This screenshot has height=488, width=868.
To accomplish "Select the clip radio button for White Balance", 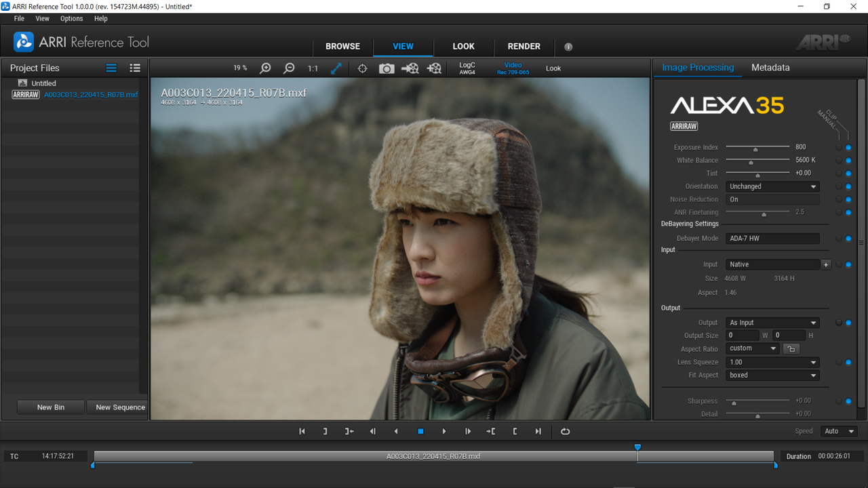I will [x=839, y=161].
